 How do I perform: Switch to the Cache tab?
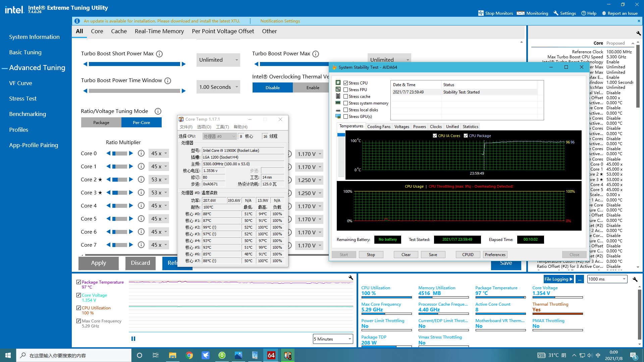pyautogui.click(x=119, y=31)
